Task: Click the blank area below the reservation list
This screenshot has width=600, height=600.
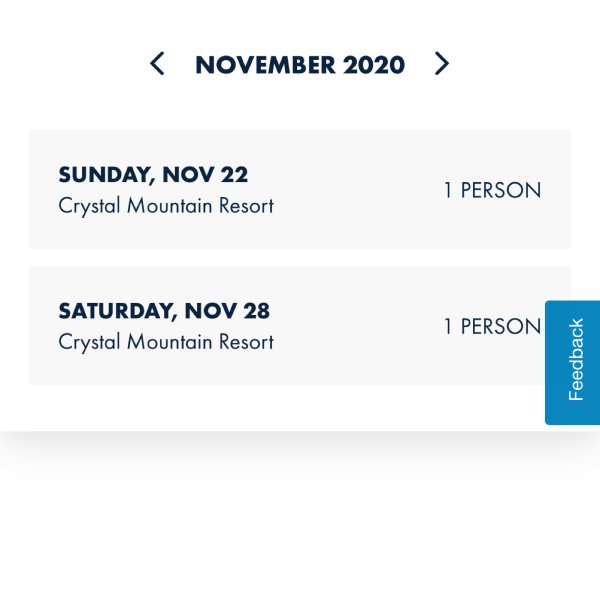Action: click(300, 528)
